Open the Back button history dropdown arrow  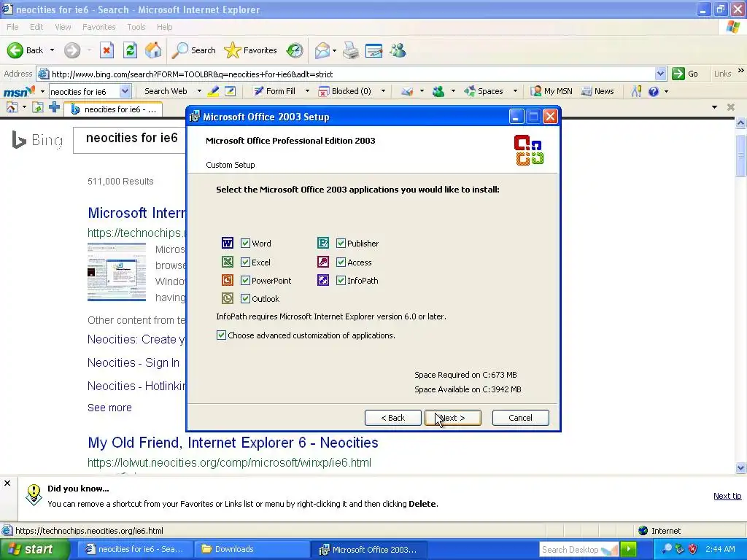tap(52, 50)
